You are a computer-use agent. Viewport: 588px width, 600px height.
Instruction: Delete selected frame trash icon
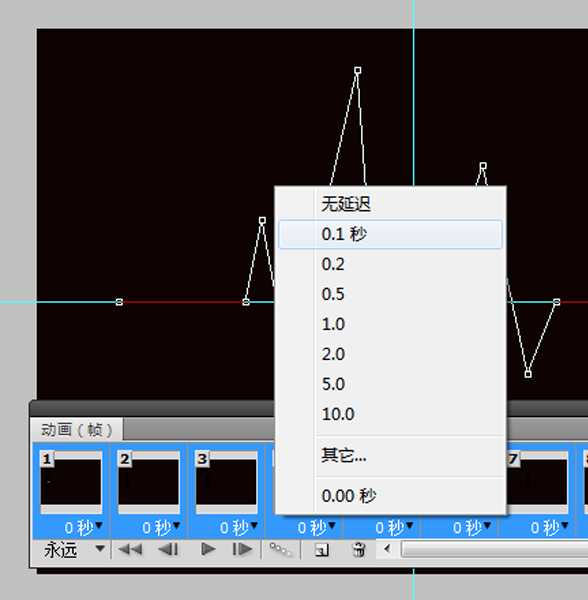[x=358, y=550]
